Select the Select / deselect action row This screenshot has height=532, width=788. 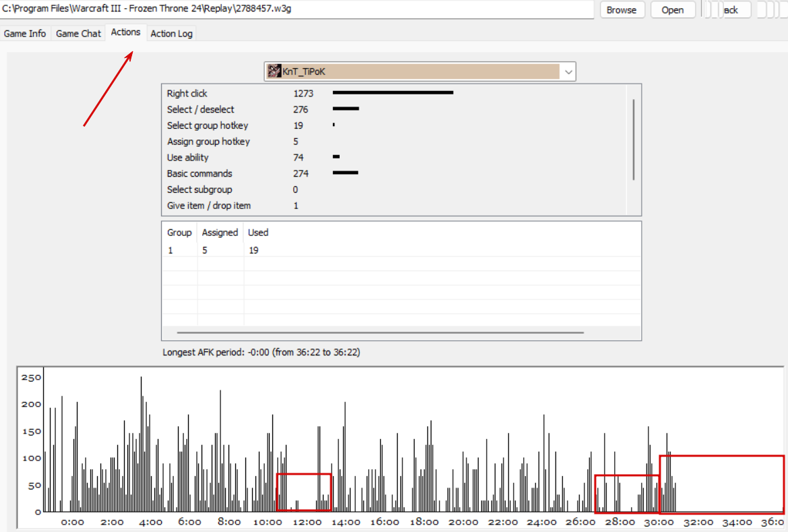point(394,109)
